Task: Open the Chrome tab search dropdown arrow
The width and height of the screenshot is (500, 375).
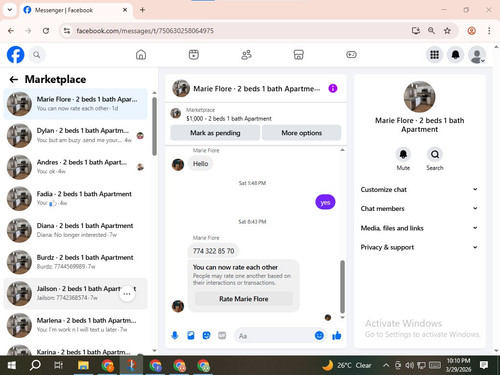Action: (x=10, y=10)
